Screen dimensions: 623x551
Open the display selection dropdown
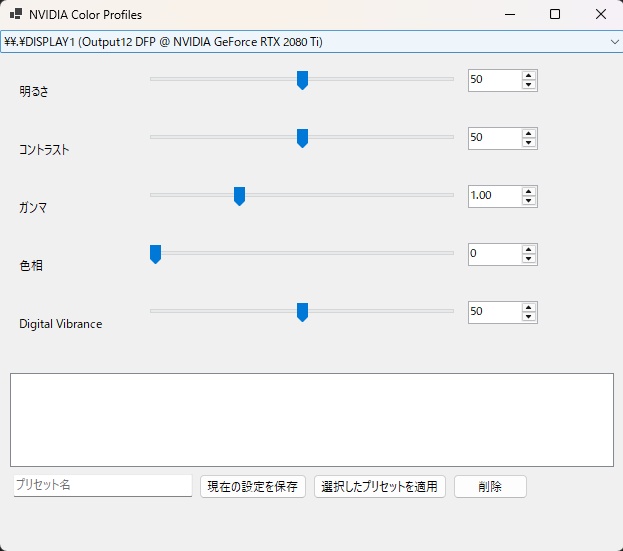click(x=311, y=42)
